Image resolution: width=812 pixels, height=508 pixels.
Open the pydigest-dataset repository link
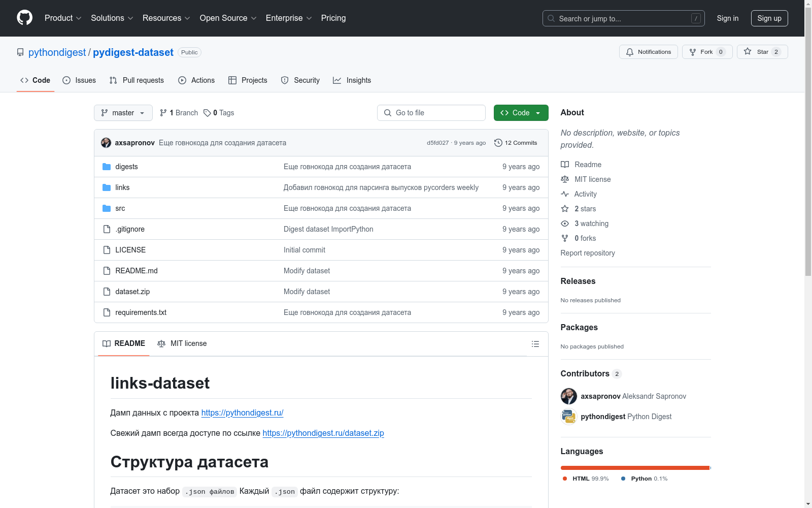(133, 52)
